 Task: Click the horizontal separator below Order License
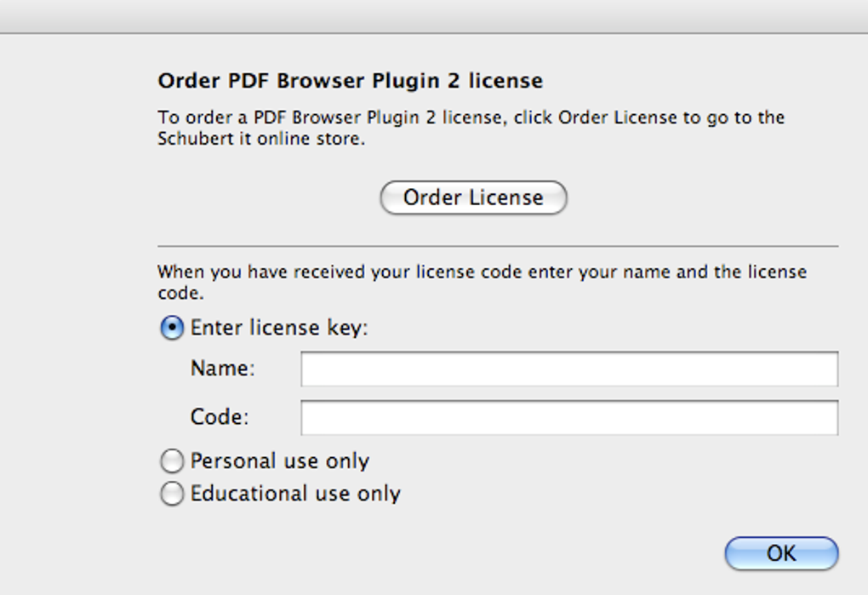point(498,246)
